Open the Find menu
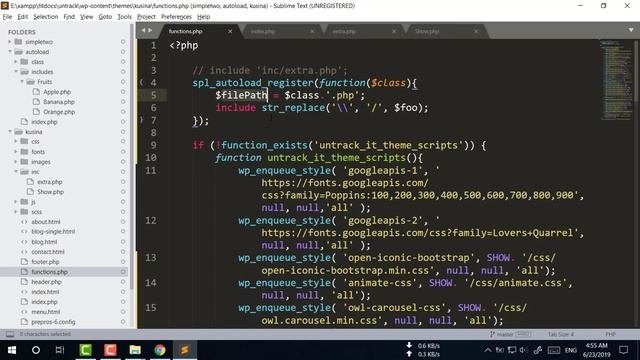 69,17
